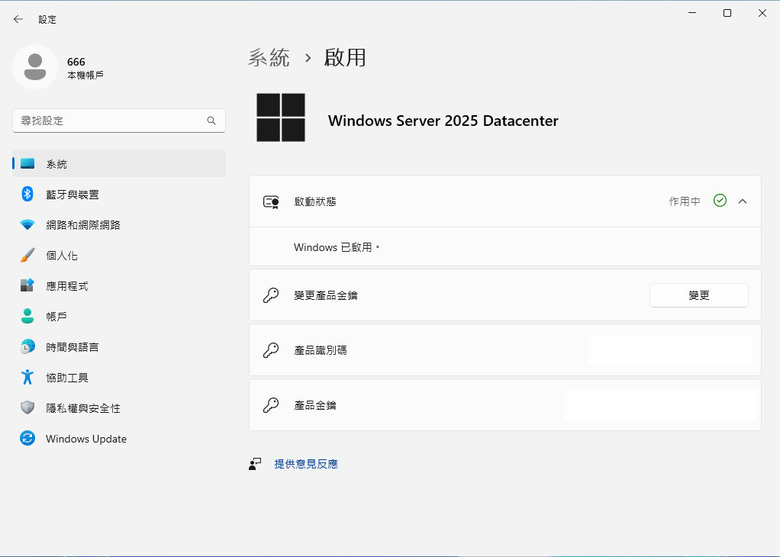Screen dimensions: 780x557
Task: Open the 666 local account profile picture
Action: (35, 67)
